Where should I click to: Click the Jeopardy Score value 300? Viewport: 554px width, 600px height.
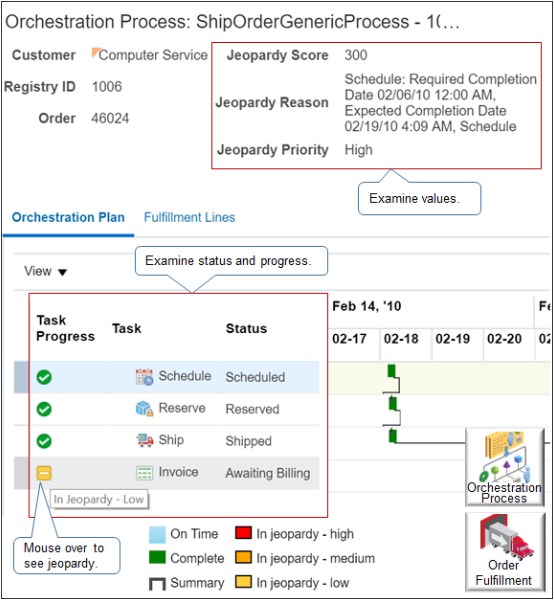[356, 55]
